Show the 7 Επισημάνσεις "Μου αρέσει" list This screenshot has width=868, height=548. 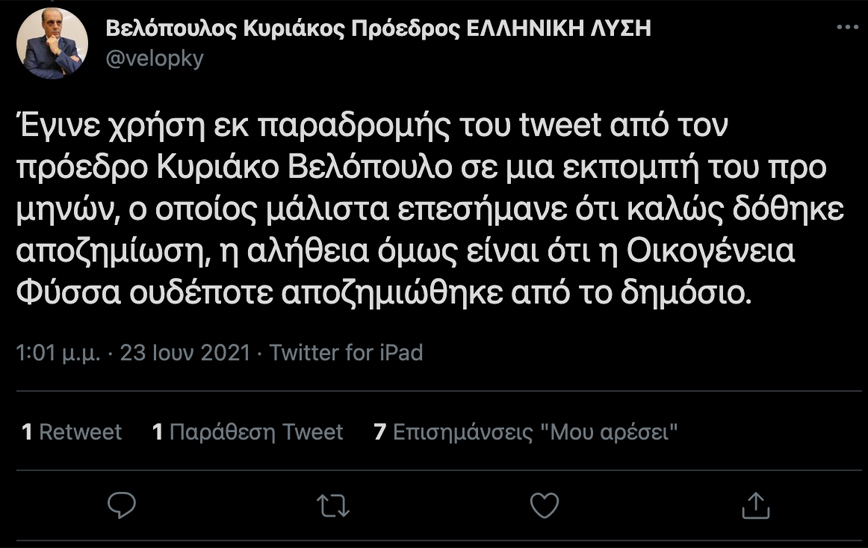(526, 432)
